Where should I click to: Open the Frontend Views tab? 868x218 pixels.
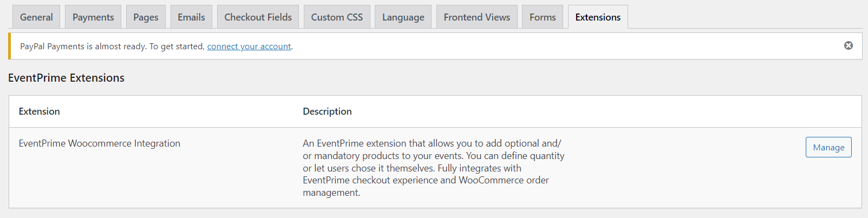(x=477, y=17)
